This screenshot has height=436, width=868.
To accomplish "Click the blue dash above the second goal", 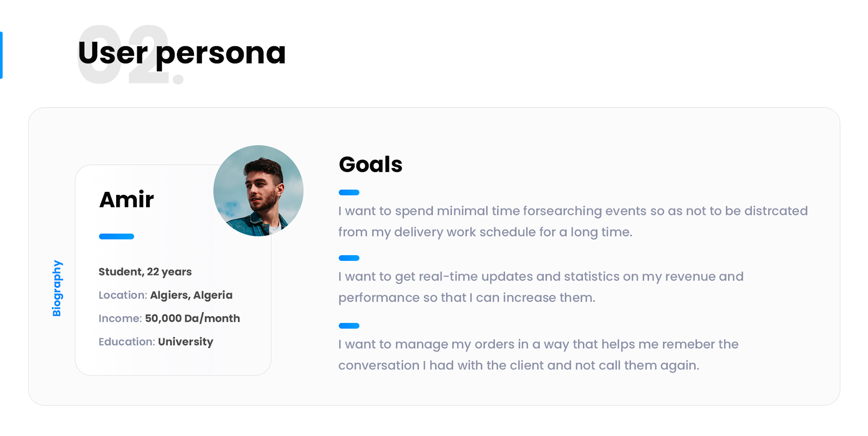I will click(349, 258).
